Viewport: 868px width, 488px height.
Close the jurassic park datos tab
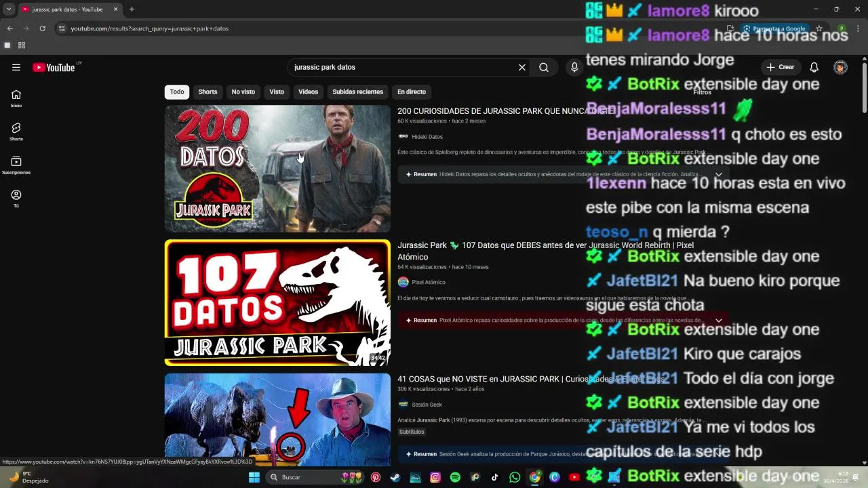(x=115, y=9)
